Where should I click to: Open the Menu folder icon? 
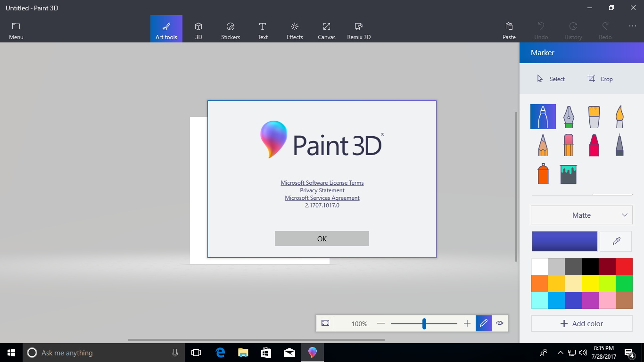[16, 31]
